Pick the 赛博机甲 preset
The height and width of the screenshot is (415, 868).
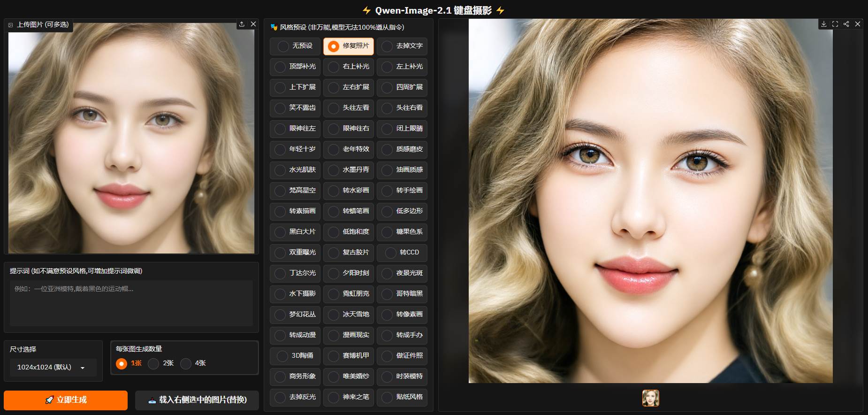pos(349,356)
